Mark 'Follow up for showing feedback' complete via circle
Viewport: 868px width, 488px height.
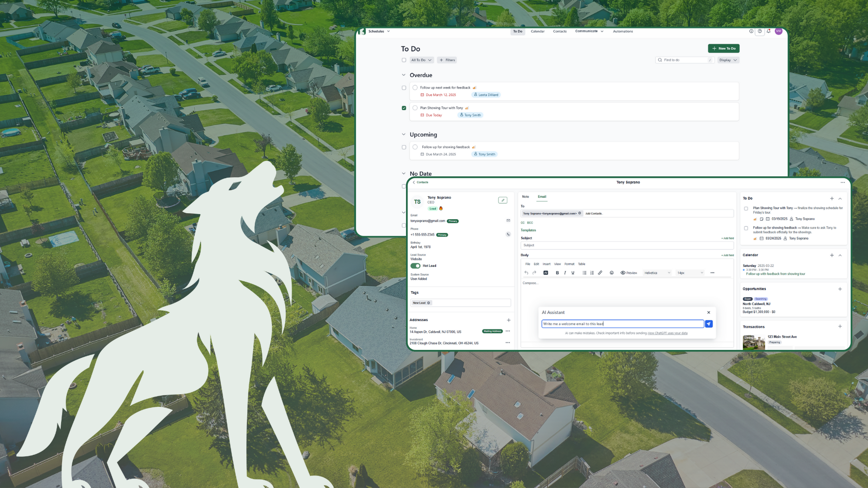coord(415,147)
